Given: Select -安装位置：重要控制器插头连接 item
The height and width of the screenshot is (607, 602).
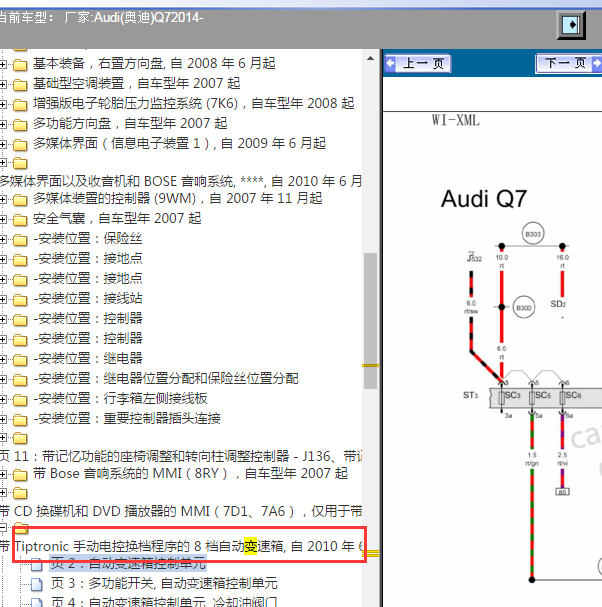Looking at the screenshot, I should click(x=127, y=418).
